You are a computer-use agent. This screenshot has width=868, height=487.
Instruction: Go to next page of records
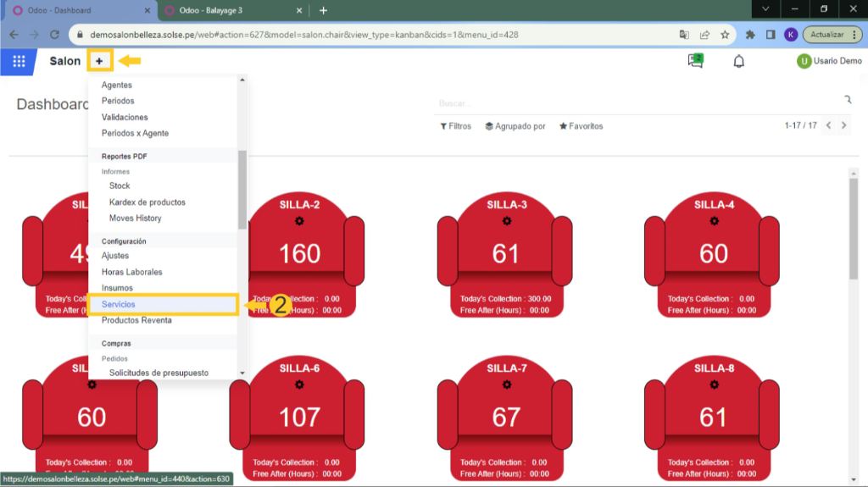(x=844, y=125)
